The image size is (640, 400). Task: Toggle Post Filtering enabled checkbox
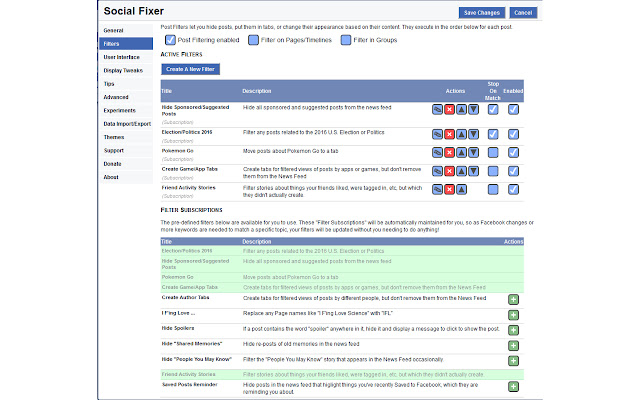(168, 39)
